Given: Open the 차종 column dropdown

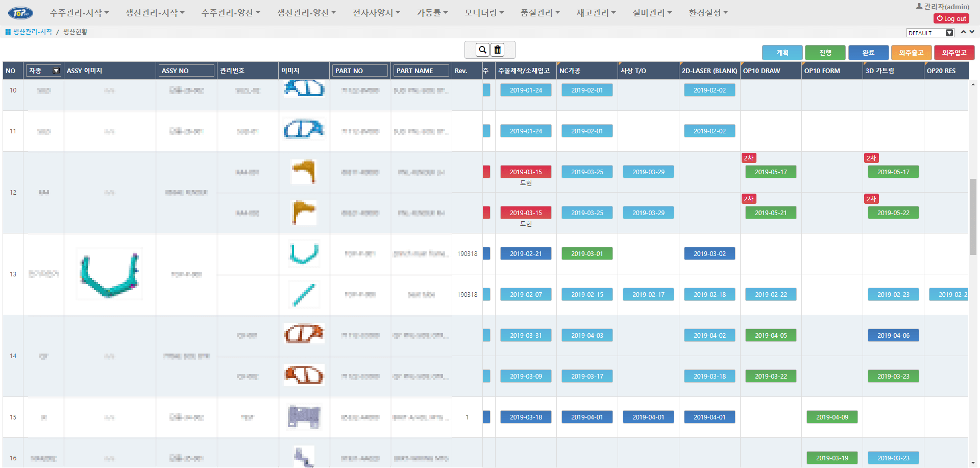Looking at the screenshot, I should [x=56, y=71].
